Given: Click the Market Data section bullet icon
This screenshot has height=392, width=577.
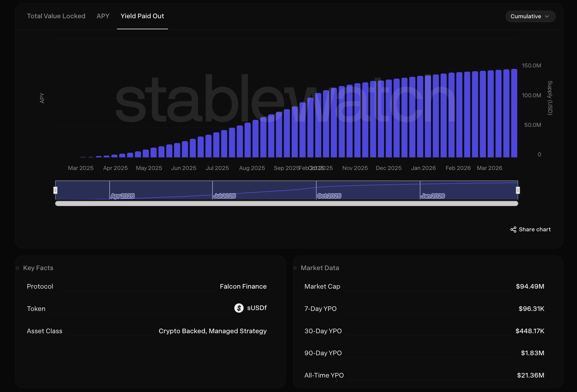Looking at the screenshot, I should (295, 268).
